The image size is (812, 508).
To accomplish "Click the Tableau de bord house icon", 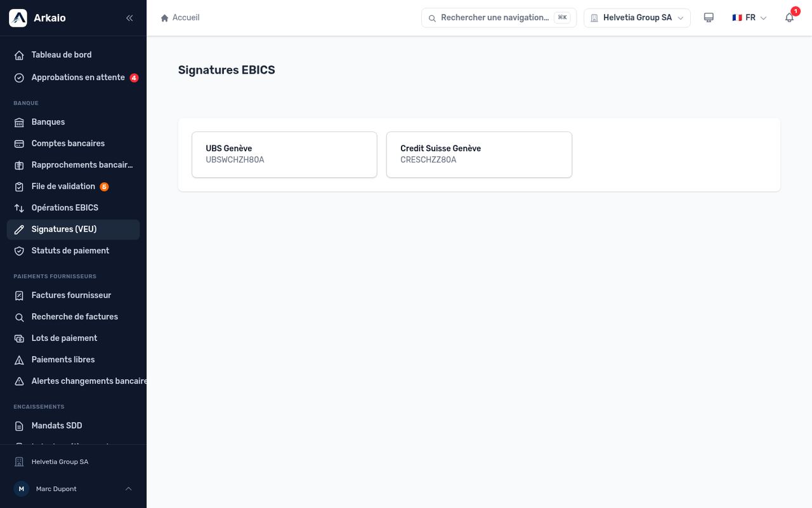I will pyautogui.click(x=19, y=55).
